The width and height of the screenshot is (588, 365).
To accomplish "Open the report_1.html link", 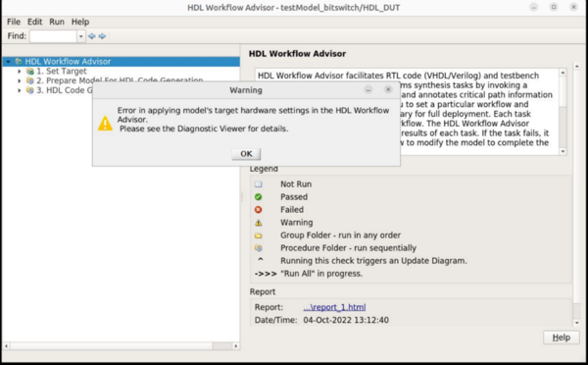I will click(334, 307).
